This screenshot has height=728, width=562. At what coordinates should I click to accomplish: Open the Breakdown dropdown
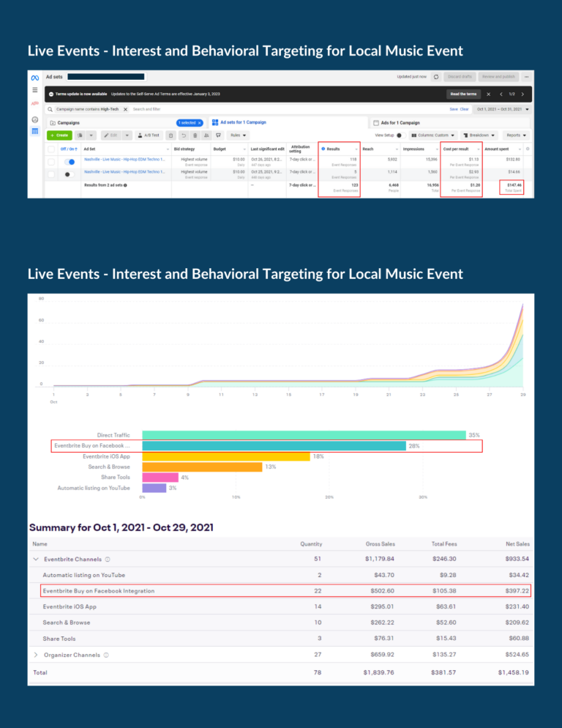click(x=479, y=135)
